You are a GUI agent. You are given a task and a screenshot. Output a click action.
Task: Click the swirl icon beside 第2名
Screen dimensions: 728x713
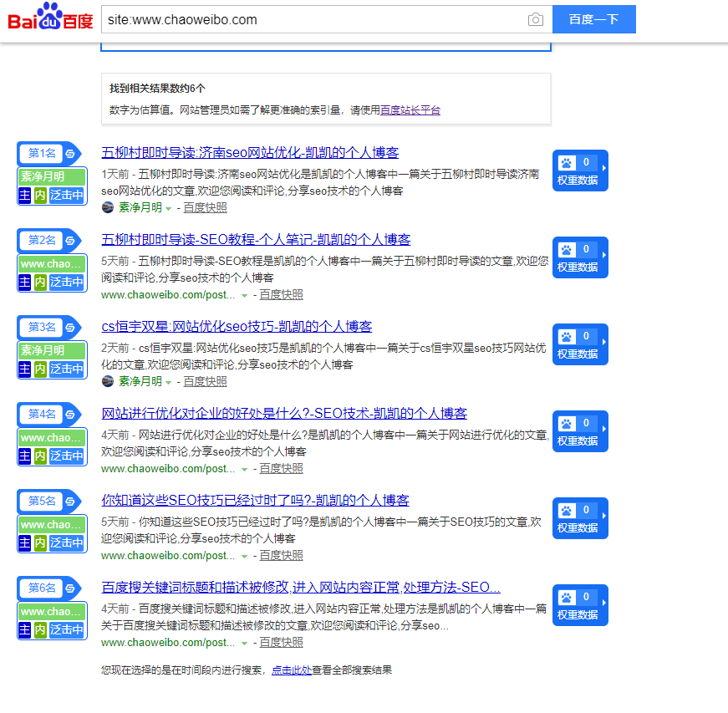click(x=70, y=241)
